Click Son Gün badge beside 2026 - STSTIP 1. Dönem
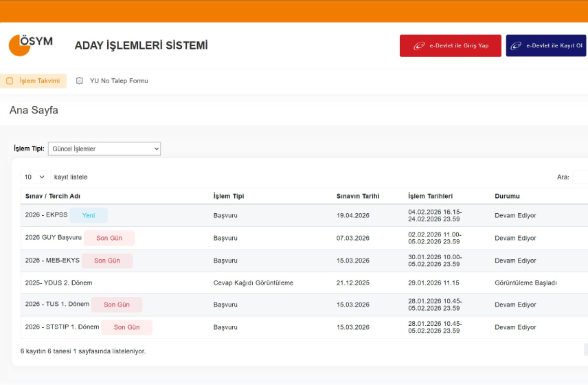The image size is (588, 385). pos(126,327)
